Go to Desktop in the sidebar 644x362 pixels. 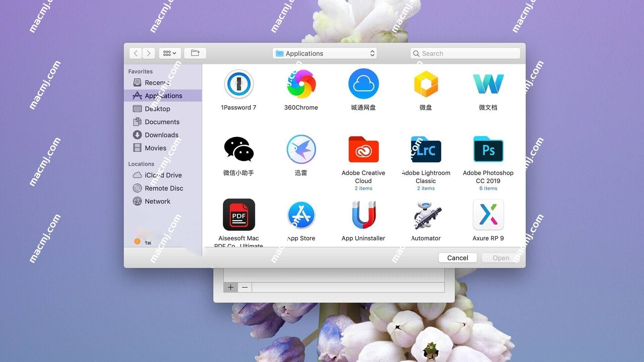(163, 109)
